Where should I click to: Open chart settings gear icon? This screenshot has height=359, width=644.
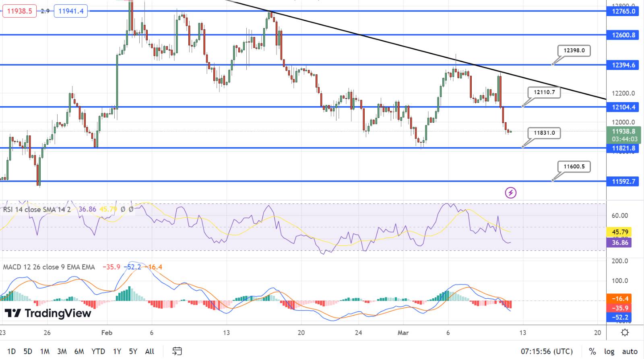pos(625,332)
